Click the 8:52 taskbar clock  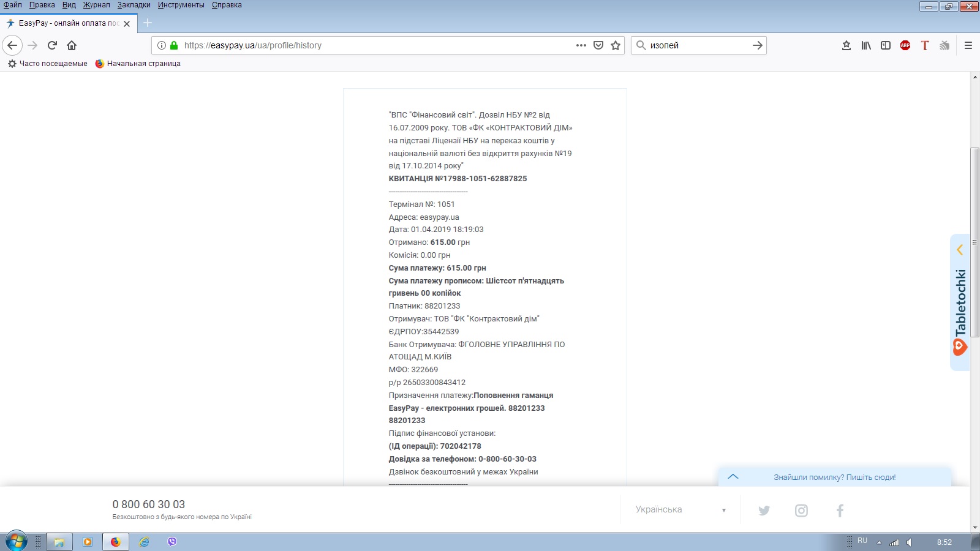click(944, 542)
